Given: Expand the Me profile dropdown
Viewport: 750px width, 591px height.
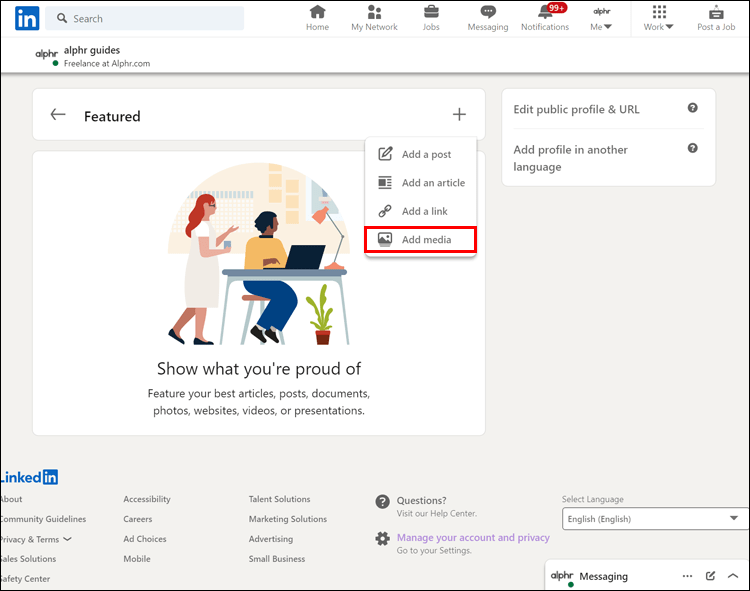Looking at the screenshot, I should pos(601,19).
